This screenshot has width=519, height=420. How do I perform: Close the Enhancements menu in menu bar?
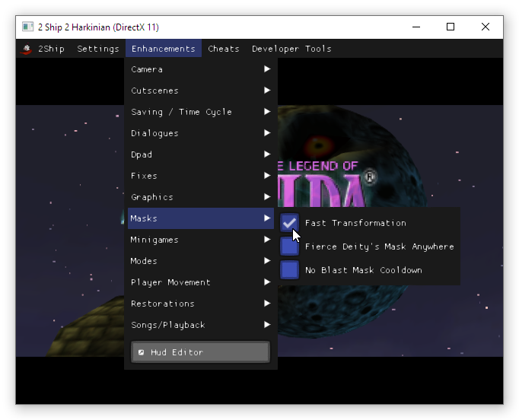164,49
